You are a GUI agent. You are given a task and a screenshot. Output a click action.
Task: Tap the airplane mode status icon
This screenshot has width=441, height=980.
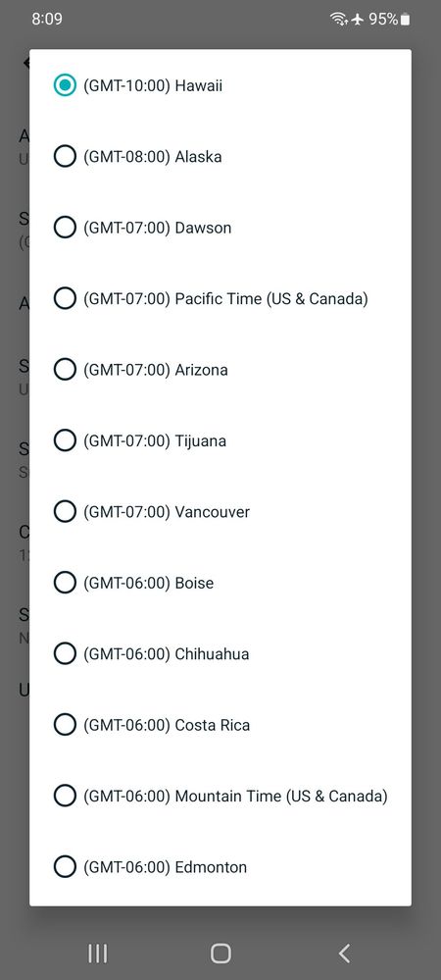358,20
